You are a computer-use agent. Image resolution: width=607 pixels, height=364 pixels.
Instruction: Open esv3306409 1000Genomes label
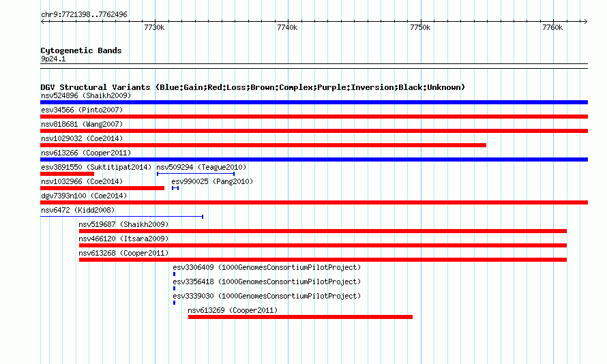(267, 267)
